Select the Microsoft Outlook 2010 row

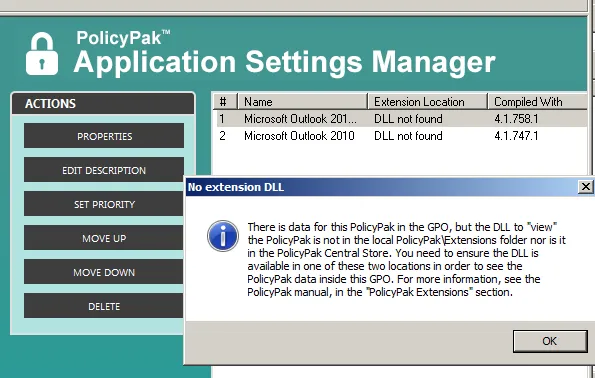(x=400, y=136)
